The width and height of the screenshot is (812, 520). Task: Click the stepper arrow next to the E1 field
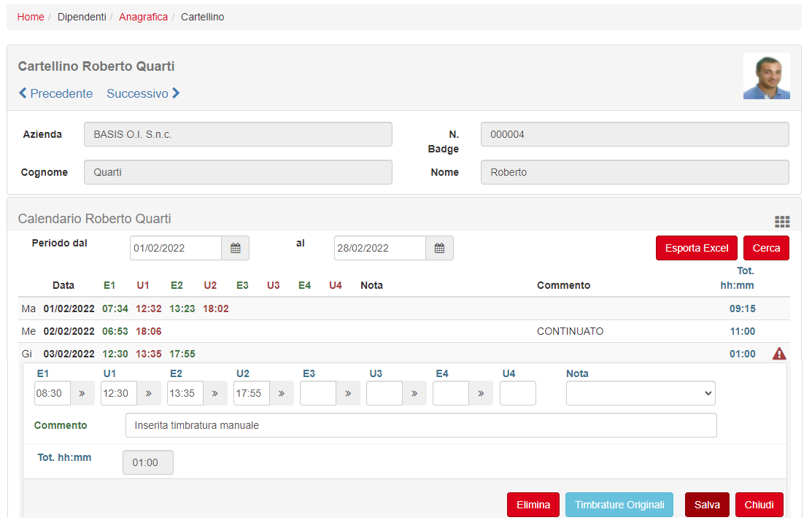click(82, 392)
